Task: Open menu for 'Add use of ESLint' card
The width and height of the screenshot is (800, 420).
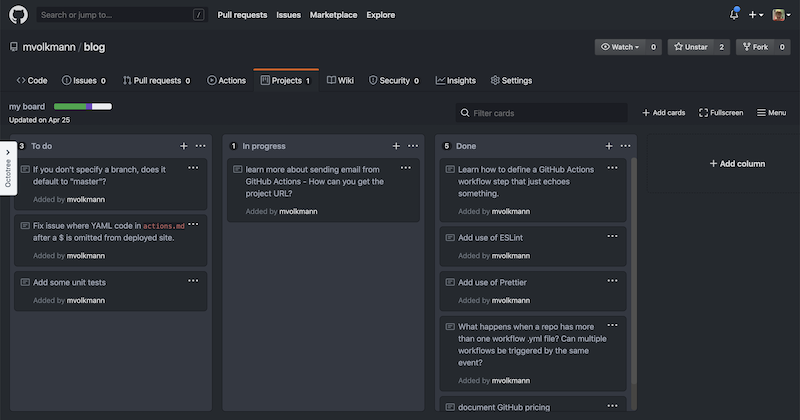Action: 612,236
